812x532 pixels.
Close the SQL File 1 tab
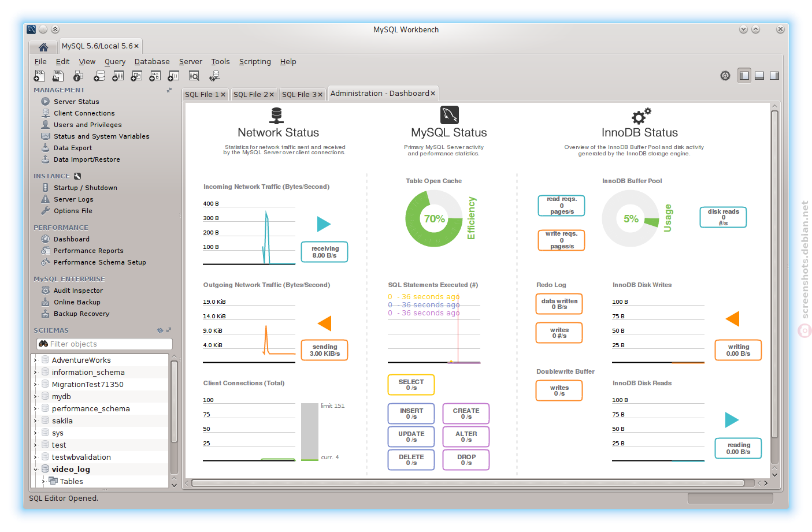click(223, 95)
